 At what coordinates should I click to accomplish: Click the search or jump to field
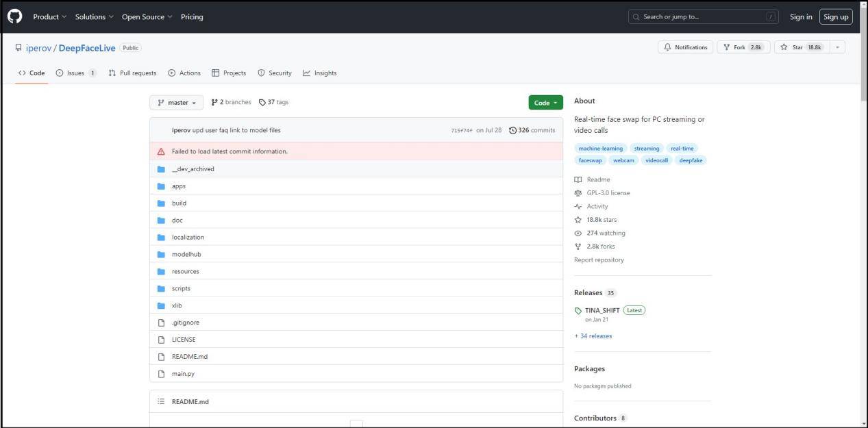click(x=703, y=17)
